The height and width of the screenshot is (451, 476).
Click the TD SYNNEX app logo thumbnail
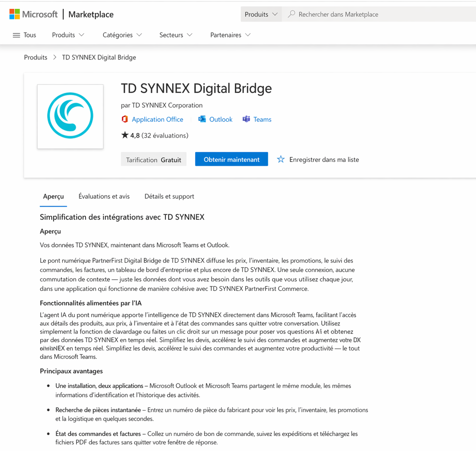70,116
